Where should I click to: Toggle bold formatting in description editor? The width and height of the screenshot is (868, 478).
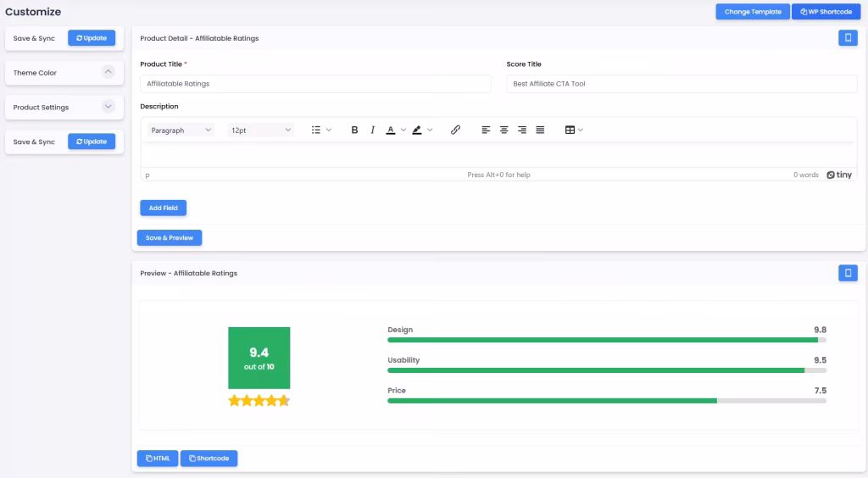[x=354, y=130]
